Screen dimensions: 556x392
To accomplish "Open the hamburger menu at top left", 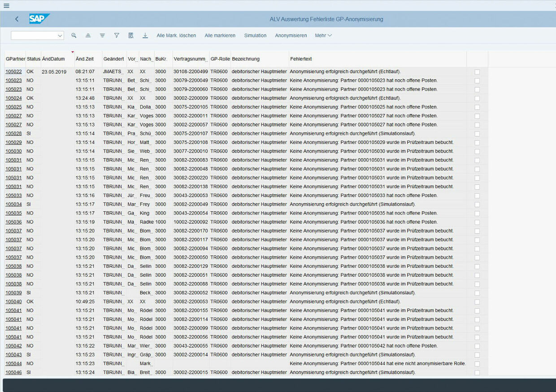I will [6, 6].
